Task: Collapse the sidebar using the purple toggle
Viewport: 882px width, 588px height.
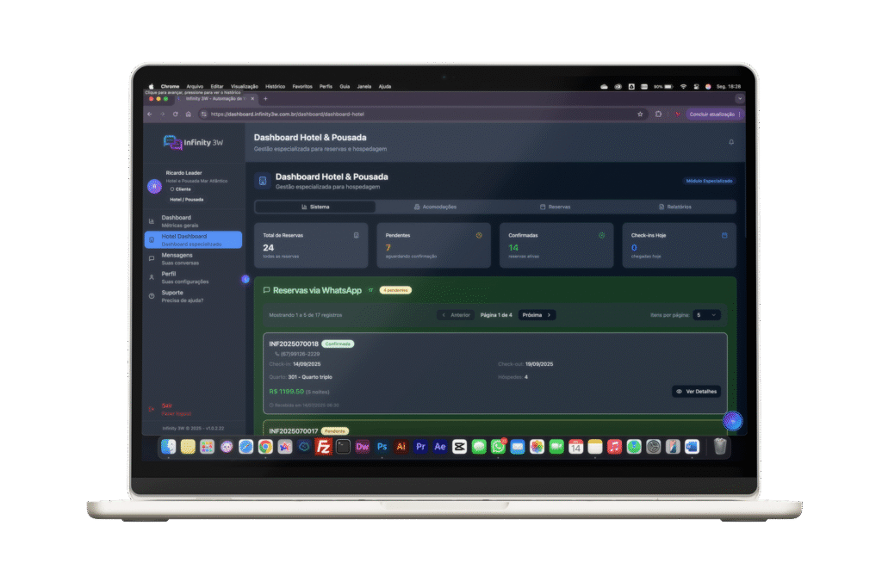Action: tap(245, 279)
